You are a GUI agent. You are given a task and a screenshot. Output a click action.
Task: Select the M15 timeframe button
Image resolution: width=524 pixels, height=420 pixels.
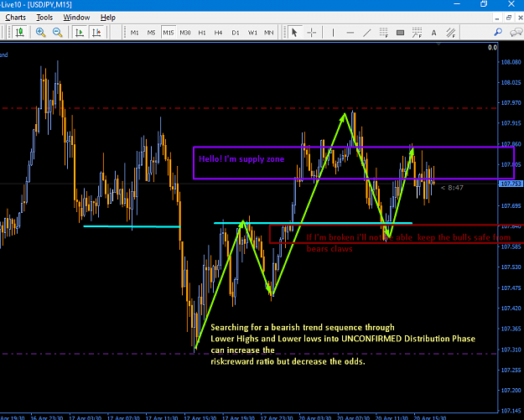coord(168,33)
